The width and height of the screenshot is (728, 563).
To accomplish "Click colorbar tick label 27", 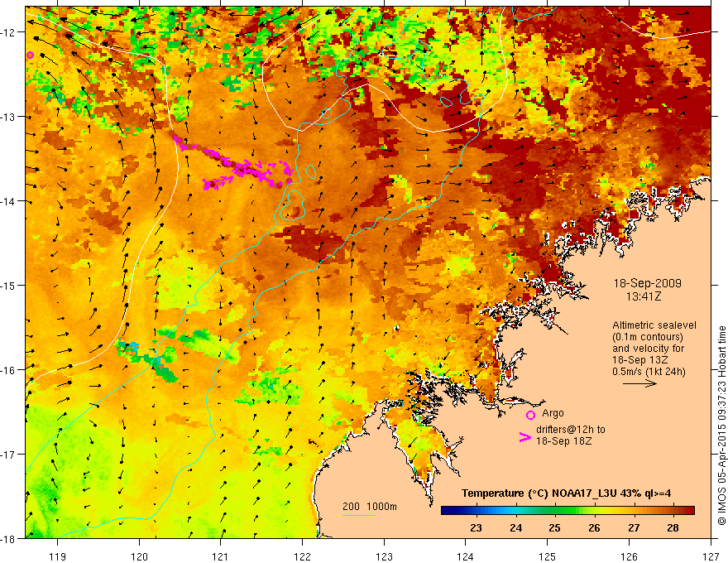I will coord(634,527).
